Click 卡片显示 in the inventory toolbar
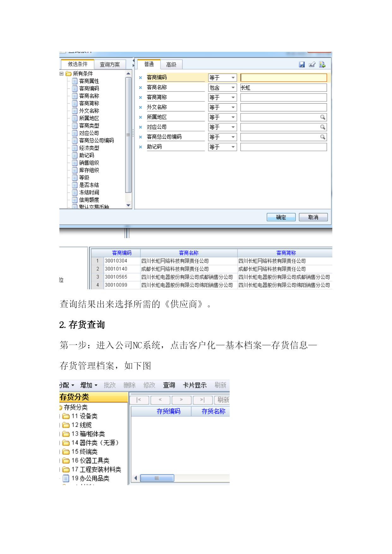This screenshot has height=554, width=392. (x=195, y=385)
